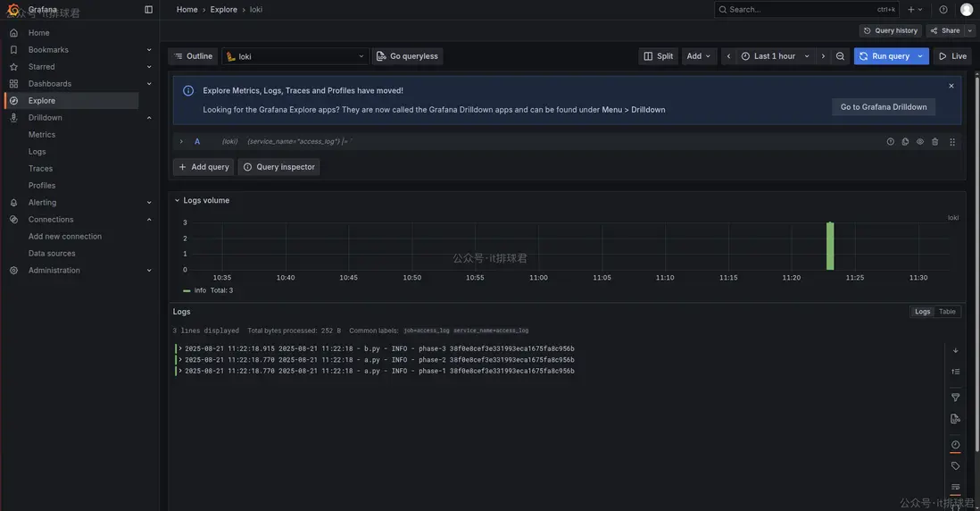
Task: Open the loki datasource dropdown
Action: coord(295,56)
